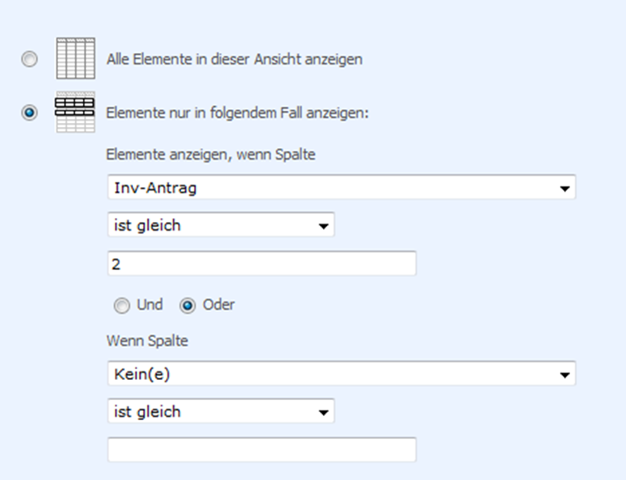Open the 'Kein(e)' column dropdown
The image size is (626, 480).
click(x=341, y=373)
